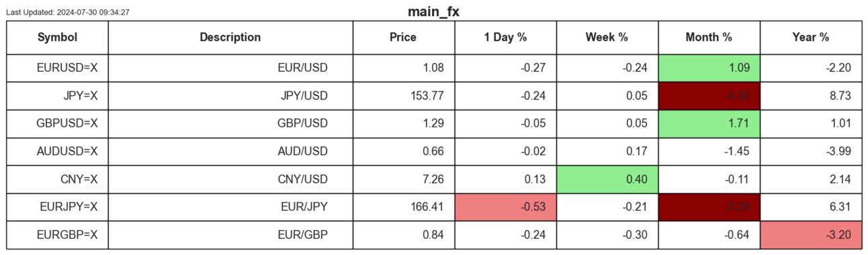Click the JPY=X symbol cell
The width and height of the screenshot is (868, 255).
click(57, 96)
